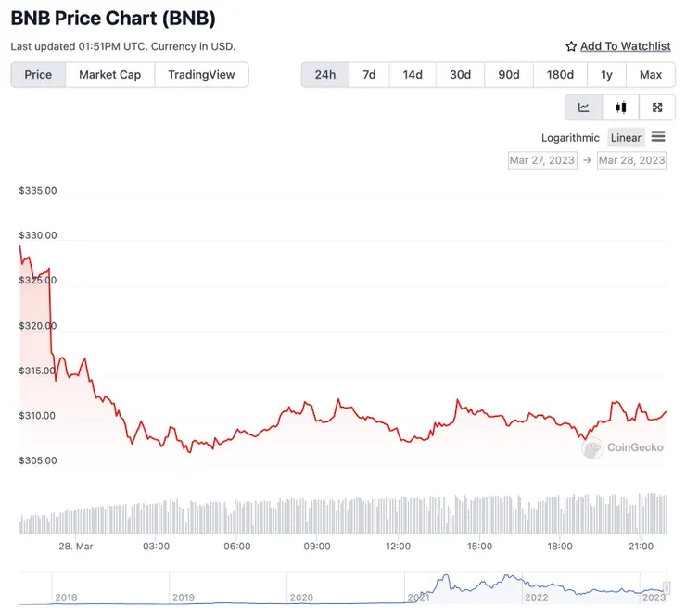Open the Price tab
The height and width of the screenshot is (616, 686).
(x=38, y=75)
